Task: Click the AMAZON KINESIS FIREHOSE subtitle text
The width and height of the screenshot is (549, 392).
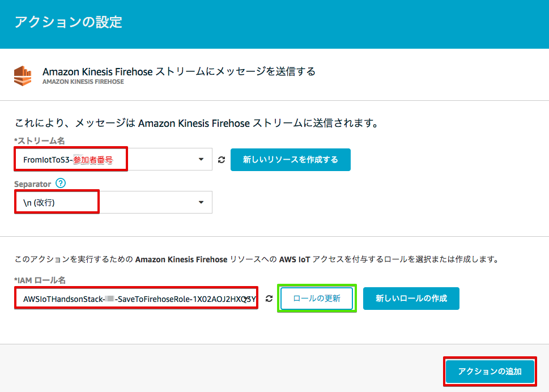Action: (x=83, y=82)
